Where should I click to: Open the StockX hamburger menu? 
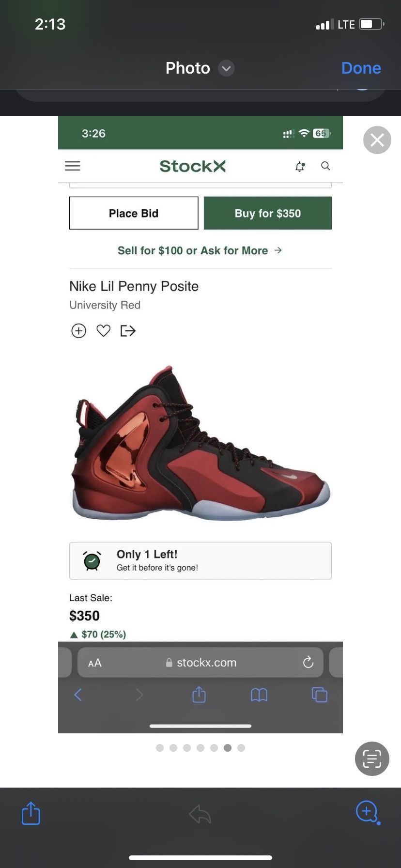[73, 166]
